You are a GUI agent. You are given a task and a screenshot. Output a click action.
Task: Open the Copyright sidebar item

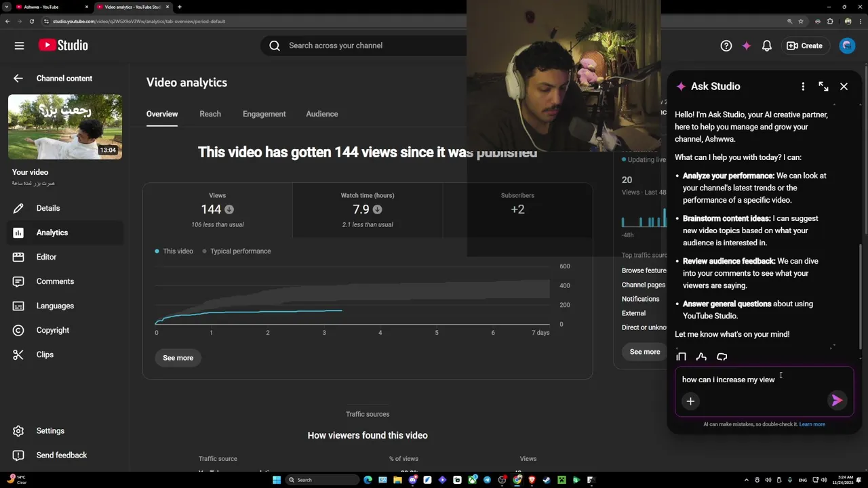click(x=65, y=330)
